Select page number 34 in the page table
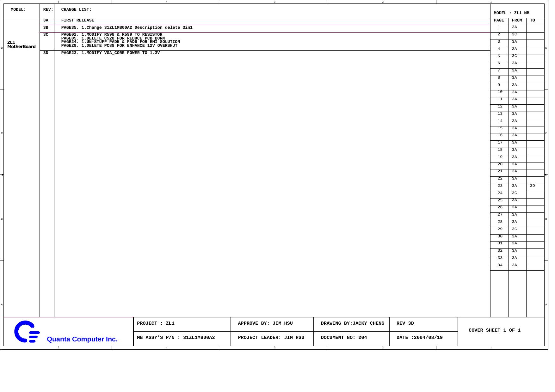Viewport: 555px width, 392px height. coord(500,265)
